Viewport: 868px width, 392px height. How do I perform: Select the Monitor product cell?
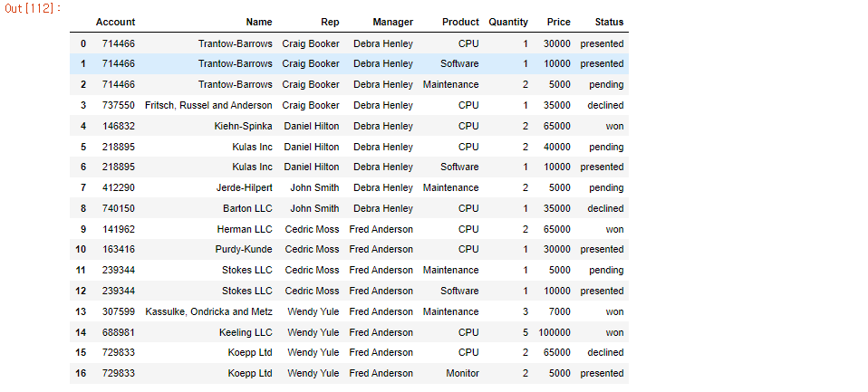463,373
